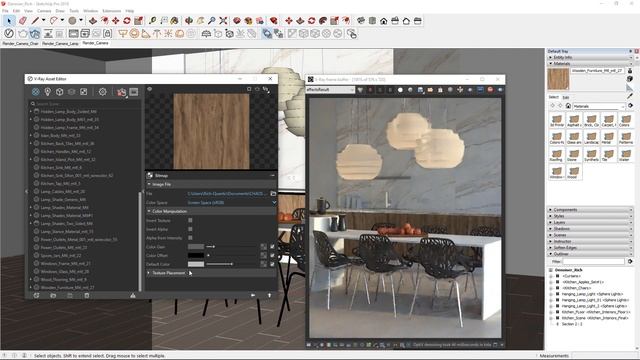The height and width of the screenshot is (360, 640).
Task: Toggle preview eye icon above texture swatch
Action: (150, 89)
